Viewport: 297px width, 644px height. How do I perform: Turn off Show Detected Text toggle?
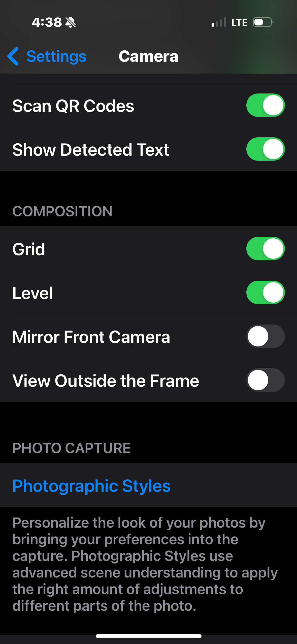point(265,149)
